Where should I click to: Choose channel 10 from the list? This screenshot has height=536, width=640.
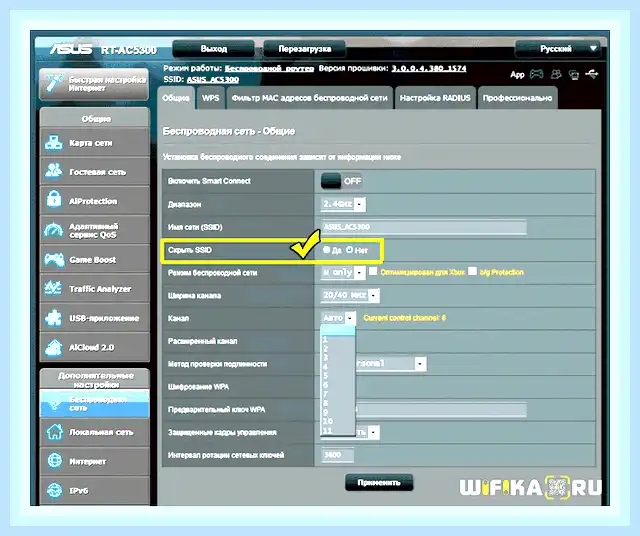pos(338,421)
